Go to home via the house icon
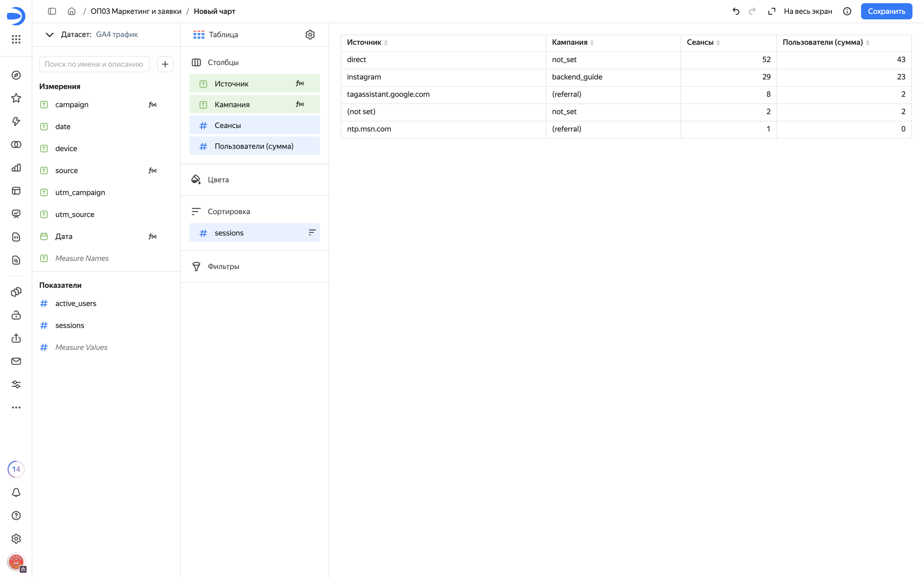The height and width of the screenshot is (578, 924). 71,11
